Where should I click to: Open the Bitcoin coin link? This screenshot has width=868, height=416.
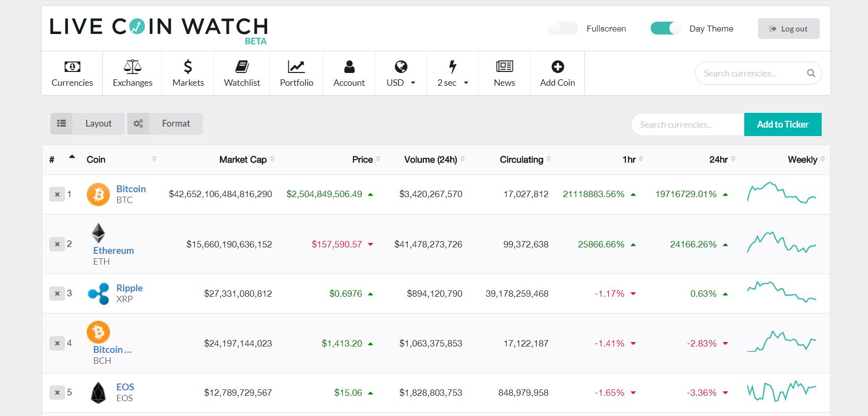131,189
